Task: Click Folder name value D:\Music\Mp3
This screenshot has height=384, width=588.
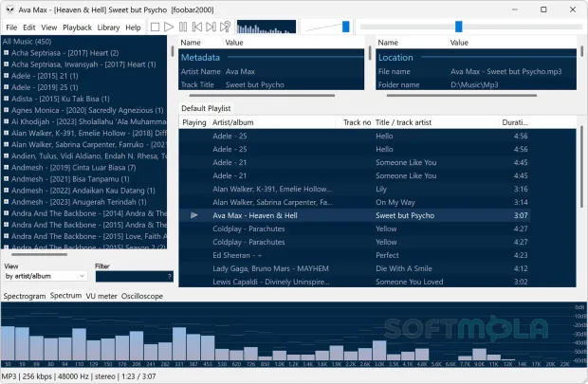Action: (474, 84)
